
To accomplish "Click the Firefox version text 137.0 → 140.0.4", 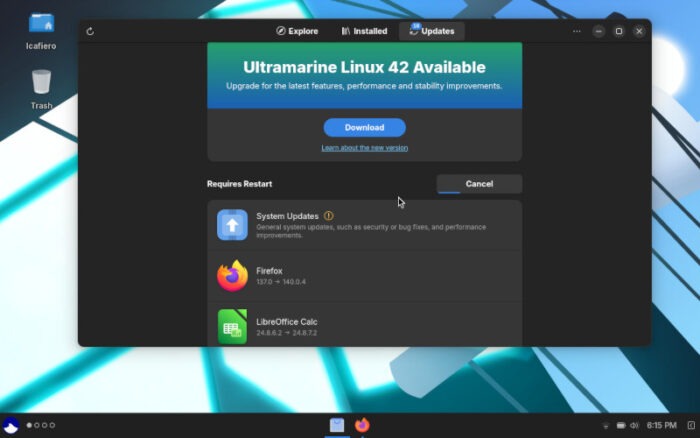I will [x=281, y=282].
